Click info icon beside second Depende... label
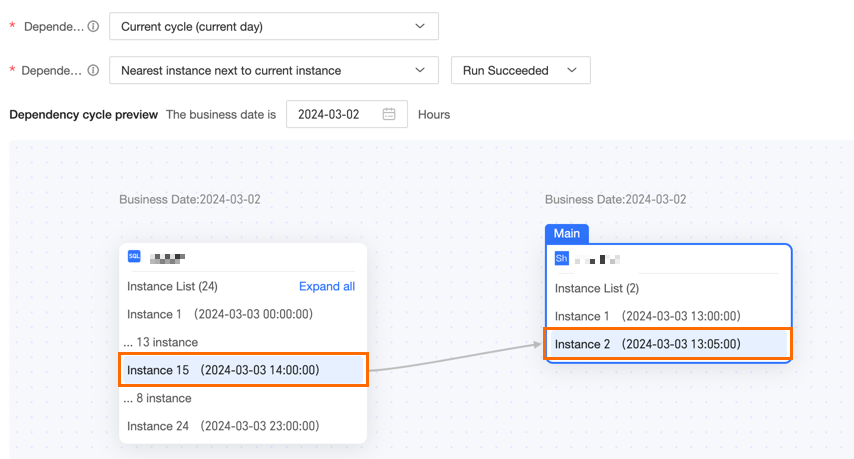This screenshot has width=854, height=459. (x=94, y=70)
